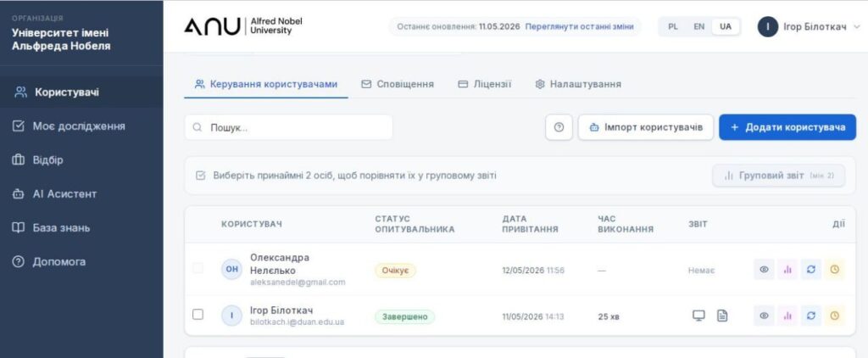
Task: Switch to the Сповіщення tab
Action: [398, 84]
